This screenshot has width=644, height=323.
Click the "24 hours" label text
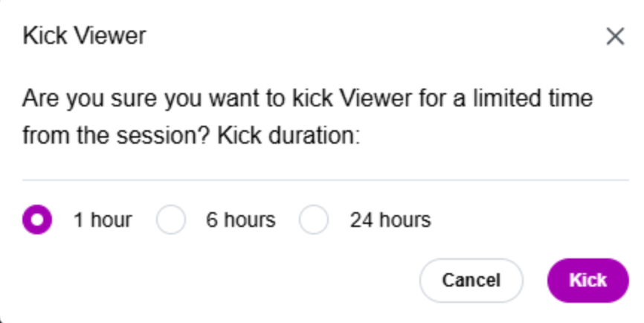390,220
